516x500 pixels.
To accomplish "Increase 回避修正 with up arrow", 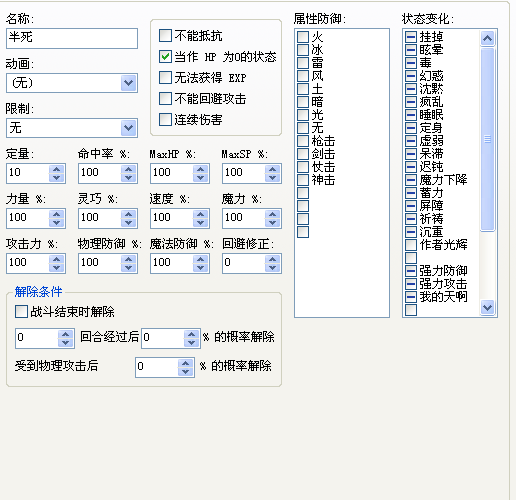I will coord(273,259).
